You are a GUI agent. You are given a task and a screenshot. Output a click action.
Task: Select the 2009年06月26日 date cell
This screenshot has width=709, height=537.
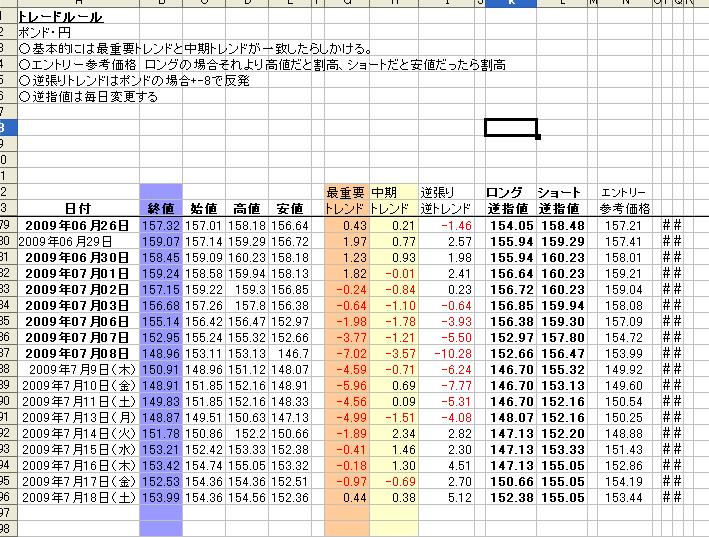(77, 226)
